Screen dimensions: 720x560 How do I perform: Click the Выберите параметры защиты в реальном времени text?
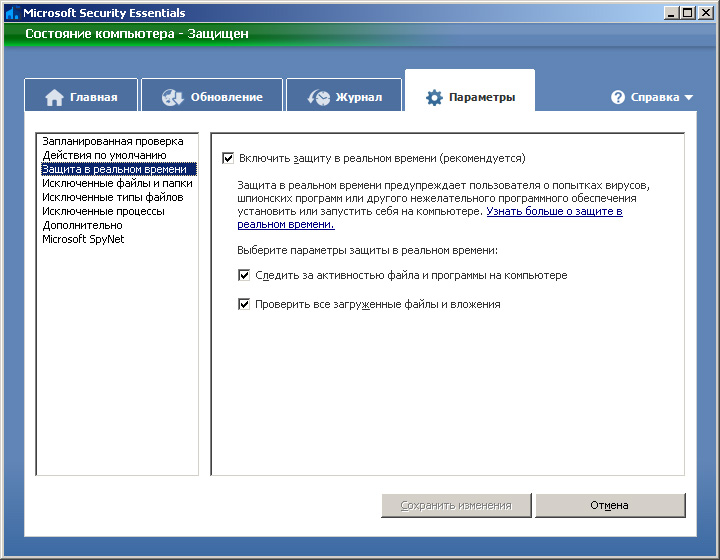(367, 251)
